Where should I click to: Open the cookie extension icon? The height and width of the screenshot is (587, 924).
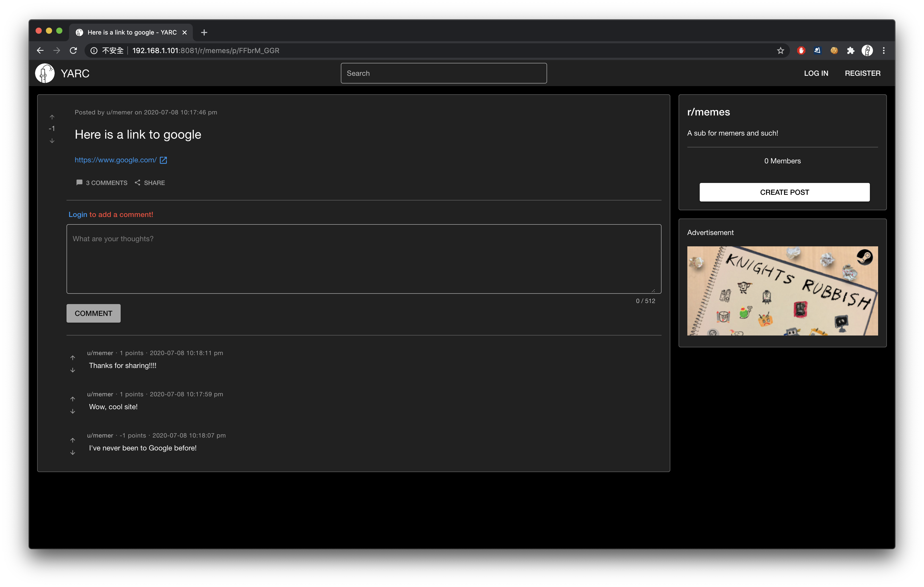[x=834, y=51]
